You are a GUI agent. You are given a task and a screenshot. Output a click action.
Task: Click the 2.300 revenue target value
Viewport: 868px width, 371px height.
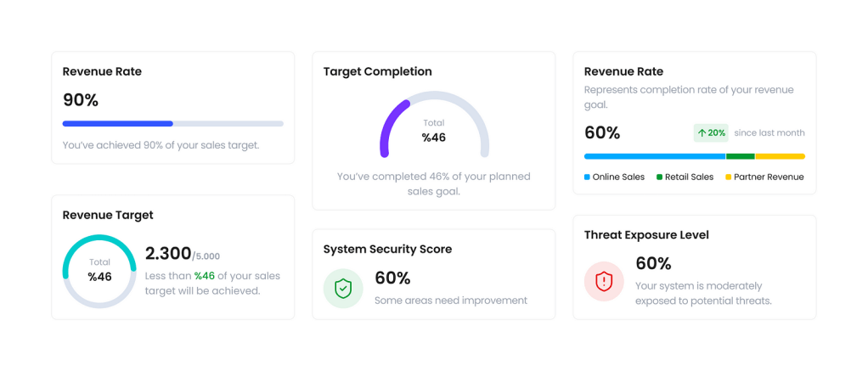click(168, 253)
